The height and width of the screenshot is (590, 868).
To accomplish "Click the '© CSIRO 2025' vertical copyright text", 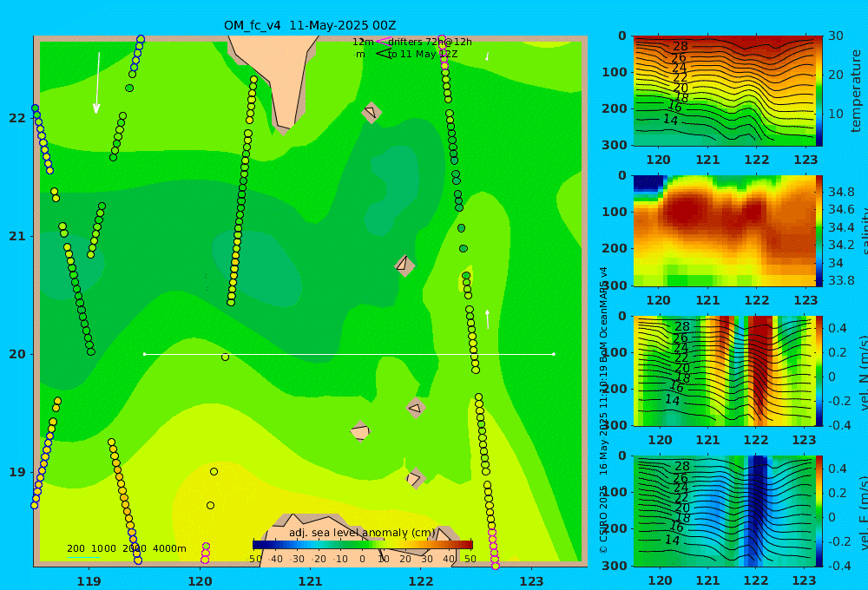I will [x=603, y=520].
